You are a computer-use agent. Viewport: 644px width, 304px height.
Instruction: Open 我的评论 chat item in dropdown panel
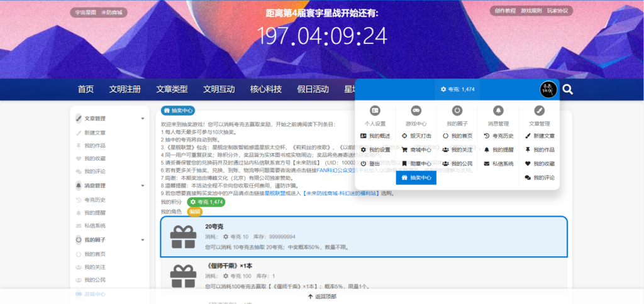539,178
